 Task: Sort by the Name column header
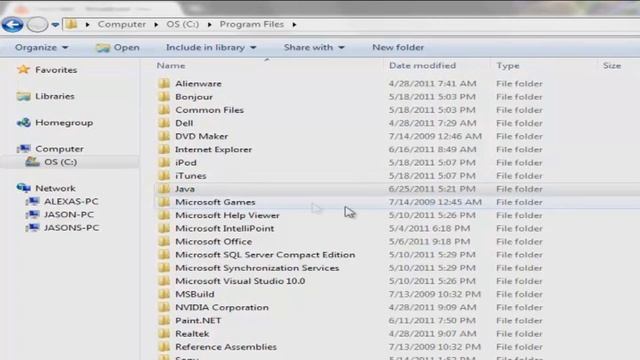pos(171,66)
